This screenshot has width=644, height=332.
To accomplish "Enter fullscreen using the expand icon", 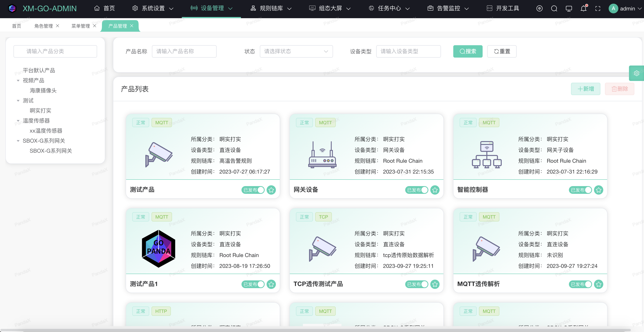I will coord(598,9).
